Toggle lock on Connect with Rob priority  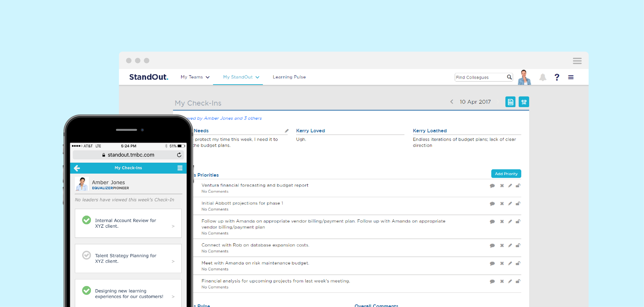point(518,245)
